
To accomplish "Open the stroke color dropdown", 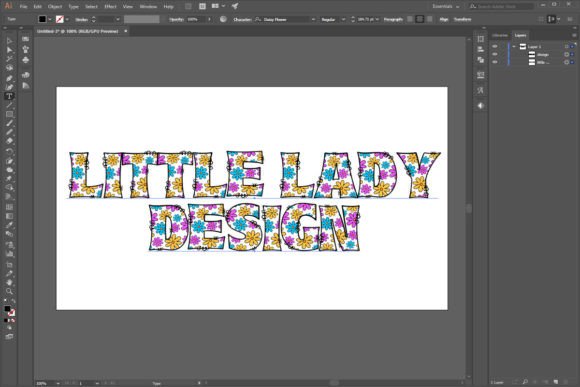I will click(67, 19).
